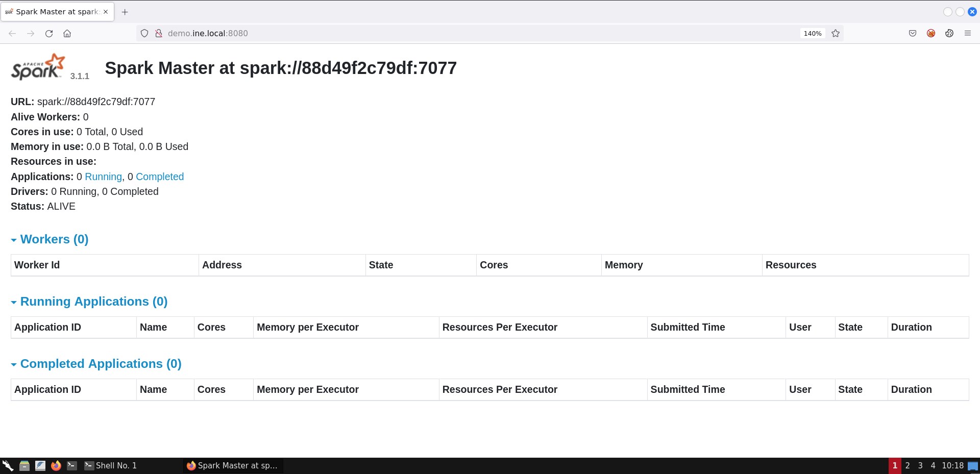Click the 'Memory in use' line

click(x=100, y=146)
